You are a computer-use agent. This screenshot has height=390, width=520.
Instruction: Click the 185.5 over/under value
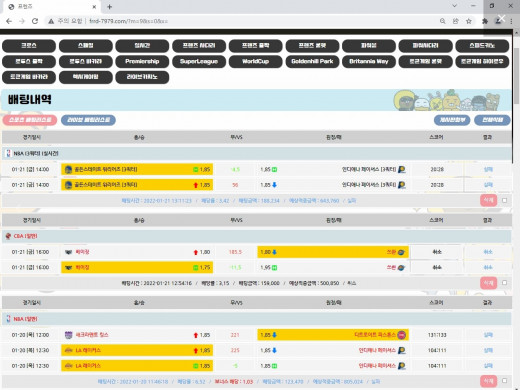(235, 252)
